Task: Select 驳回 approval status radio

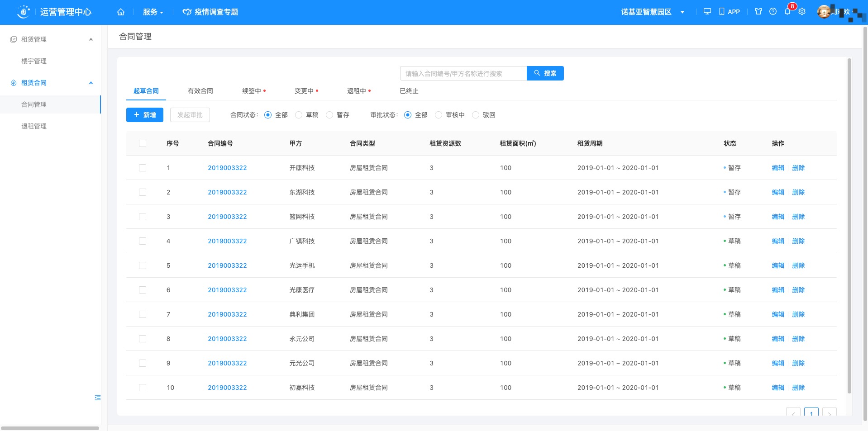Action: point(476,115)
